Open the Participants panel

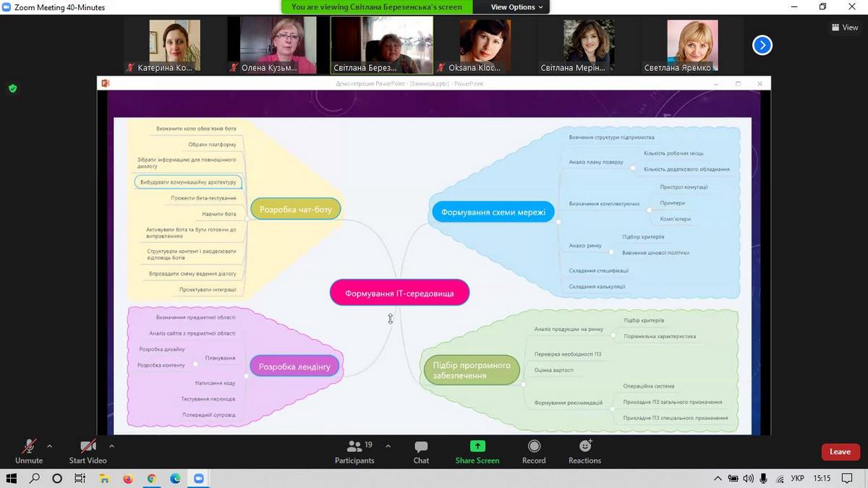click(x=354, y=451)
